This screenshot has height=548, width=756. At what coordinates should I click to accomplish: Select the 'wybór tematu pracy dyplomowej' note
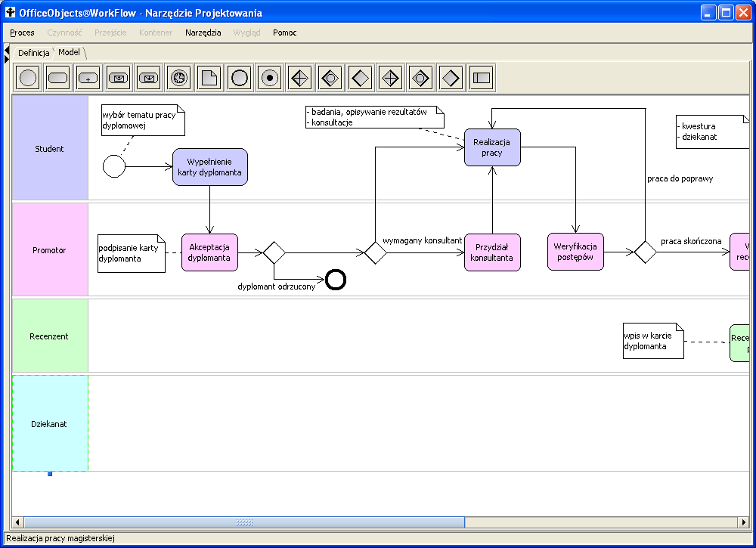(143, 120)
